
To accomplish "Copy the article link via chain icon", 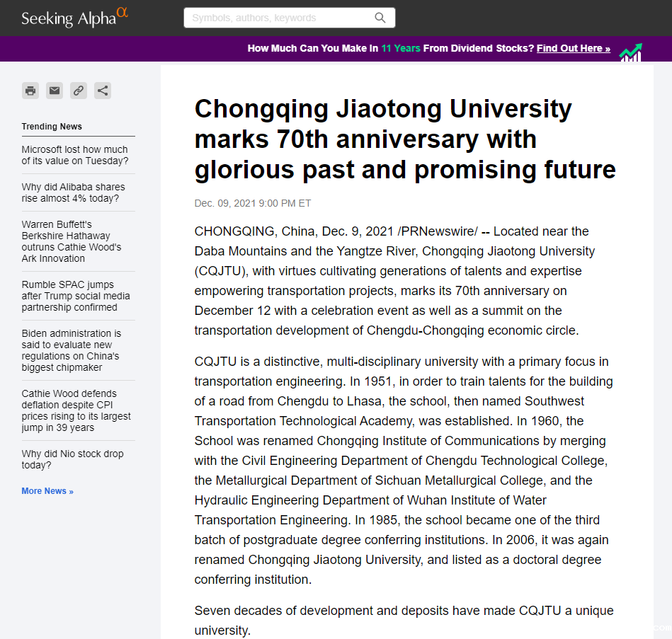I will [79, 91].
